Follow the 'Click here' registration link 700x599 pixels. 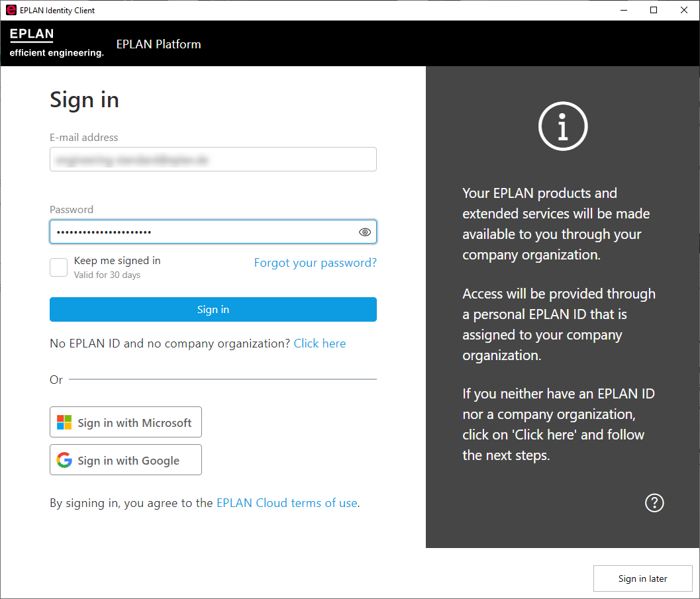[320, 344]
